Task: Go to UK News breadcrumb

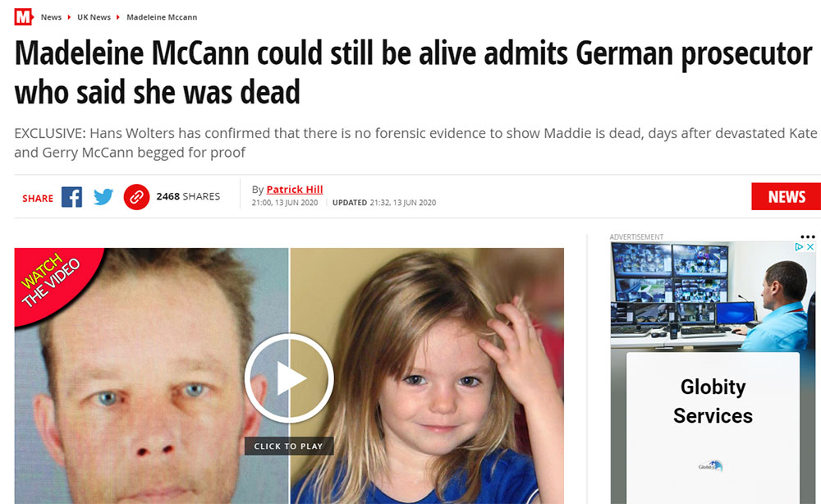Action: tap(94, 16)
